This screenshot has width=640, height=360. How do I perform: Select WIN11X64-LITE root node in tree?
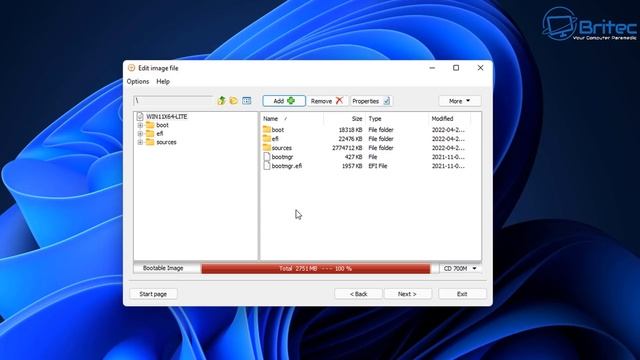167,116
